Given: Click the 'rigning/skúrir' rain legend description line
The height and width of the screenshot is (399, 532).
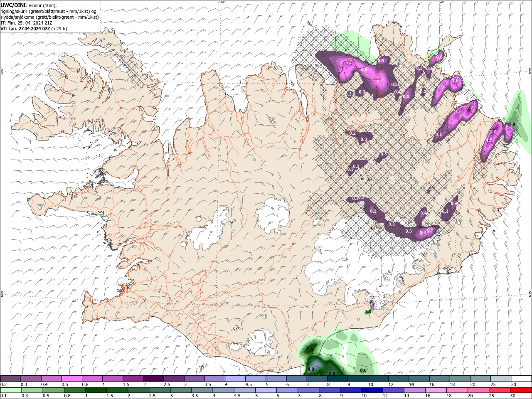Looking at the screenshot, I should point(49,11).
